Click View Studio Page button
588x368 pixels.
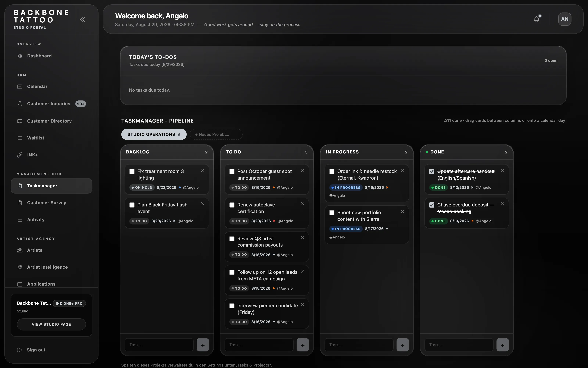[x=51, y=324]
